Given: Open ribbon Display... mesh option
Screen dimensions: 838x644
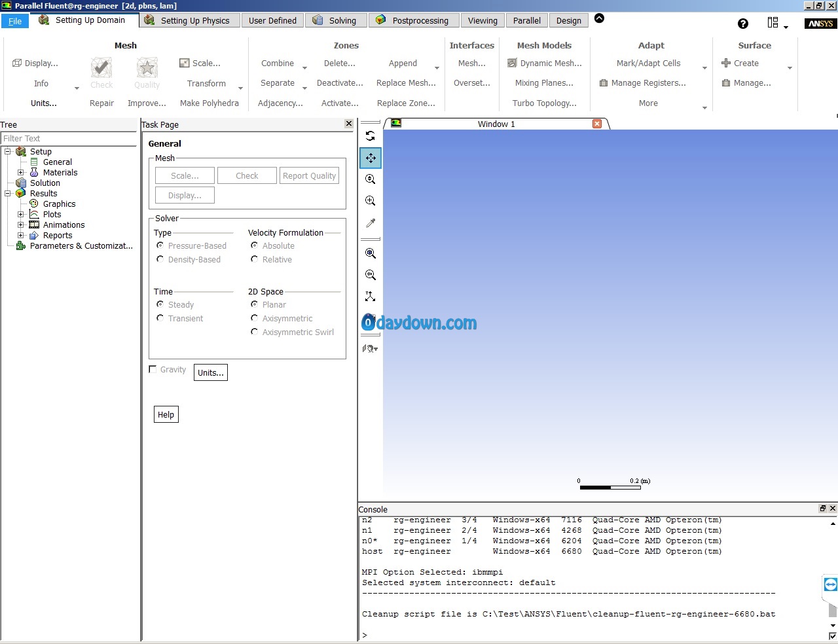Looking at the screenshot, I should click(x=35, y=63).
